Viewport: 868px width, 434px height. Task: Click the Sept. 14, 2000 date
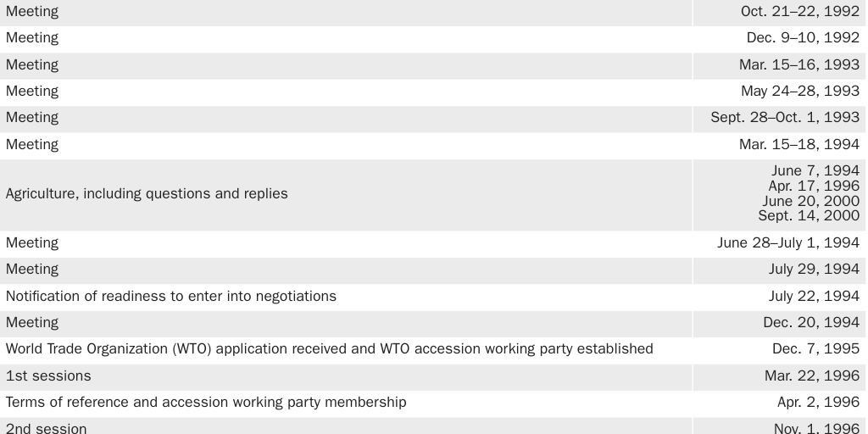[x=809, y=215]
